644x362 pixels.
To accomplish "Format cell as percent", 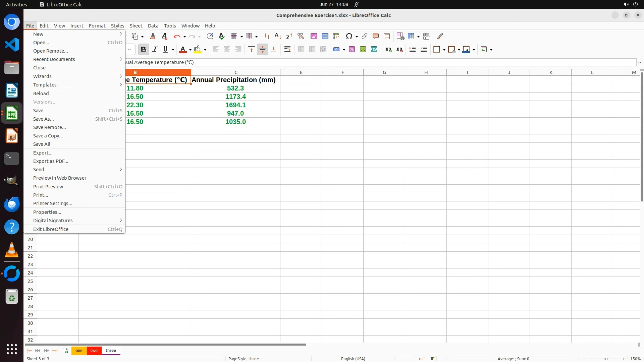I will point(352,50).
